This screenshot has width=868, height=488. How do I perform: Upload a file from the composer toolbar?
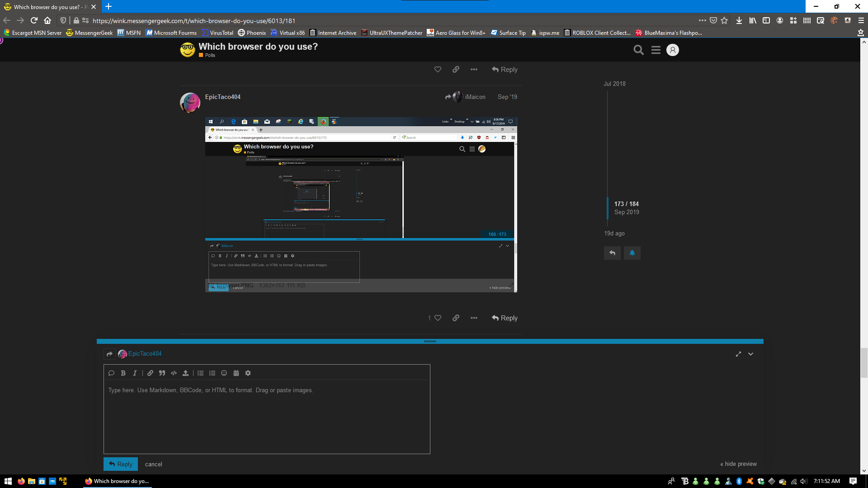[x=185, y=373]
